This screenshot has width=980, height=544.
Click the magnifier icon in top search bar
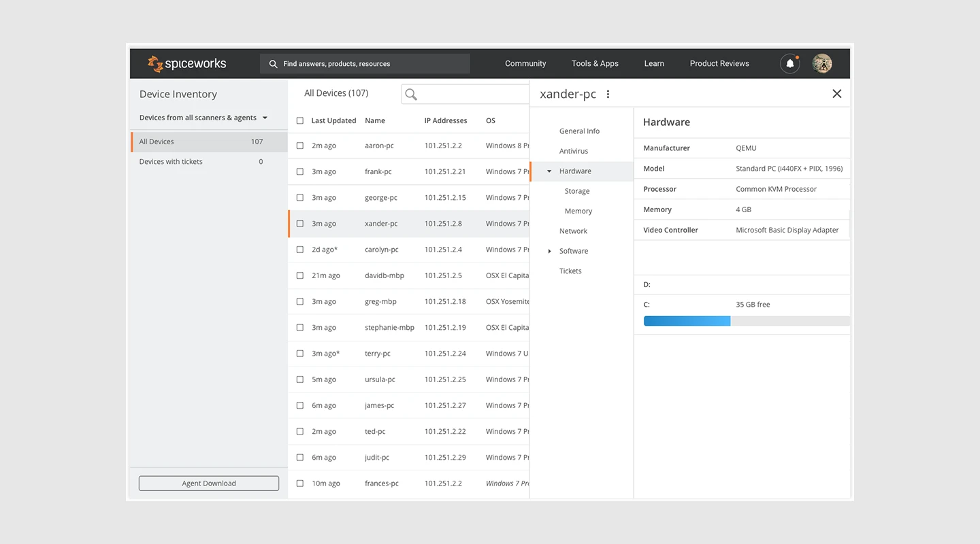[273, 64]
